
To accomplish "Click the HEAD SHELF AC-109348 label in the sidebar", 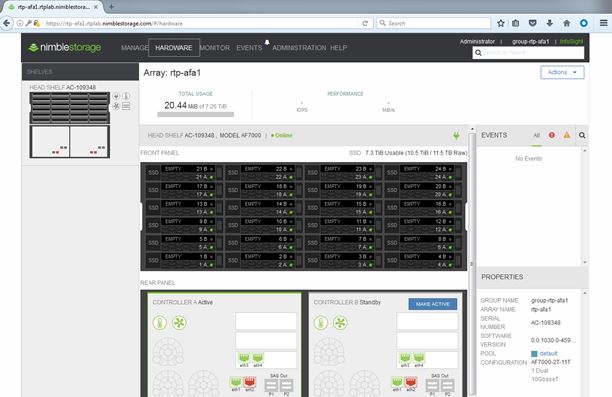I will (x=62, y=87).
